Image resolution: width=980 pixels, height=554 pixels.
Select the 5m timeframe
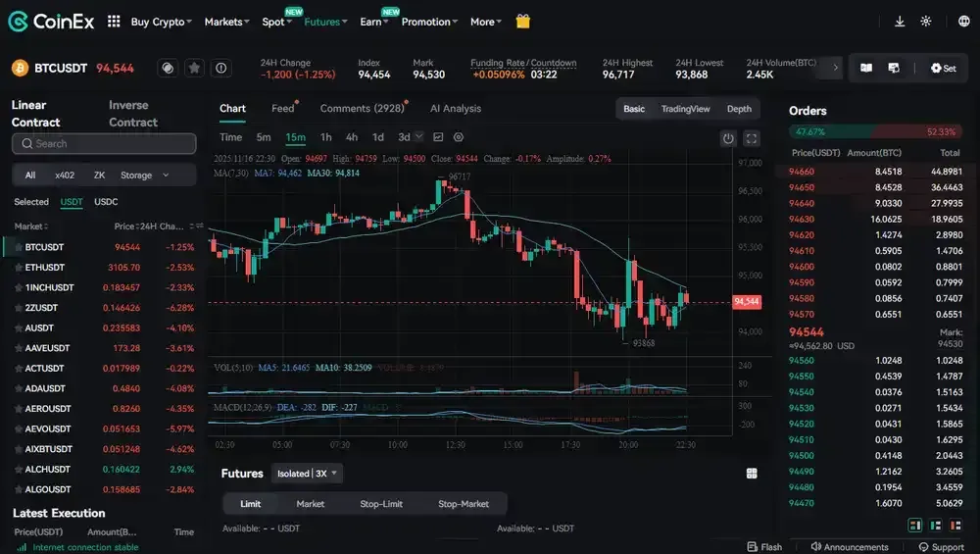(x=264, y=137)
